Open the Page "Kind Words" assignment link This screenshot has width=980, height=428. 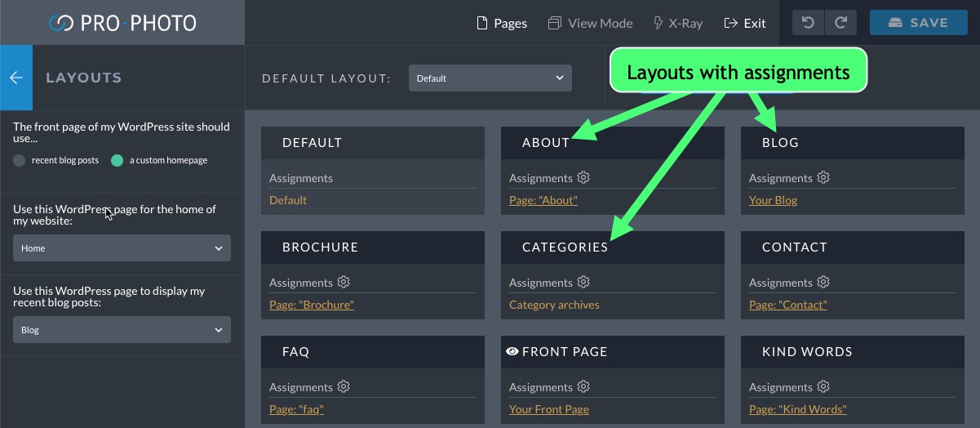pyautogui.click(x=798, y=409)
